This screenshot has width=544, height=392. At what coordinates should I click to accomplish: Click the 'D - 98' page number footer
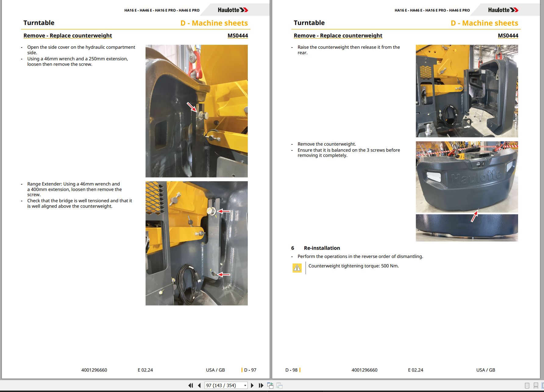(291, 370)
